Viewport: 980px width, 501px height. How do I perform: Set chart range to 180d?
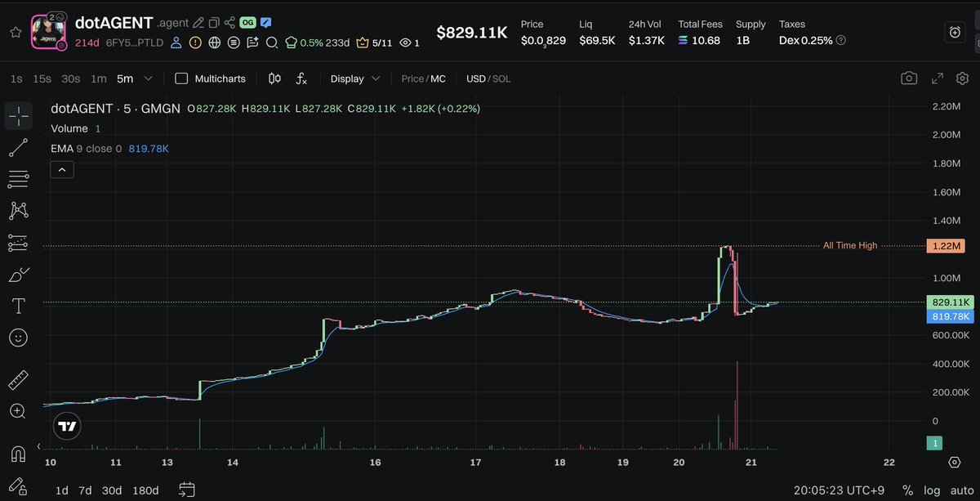(145, 490)
